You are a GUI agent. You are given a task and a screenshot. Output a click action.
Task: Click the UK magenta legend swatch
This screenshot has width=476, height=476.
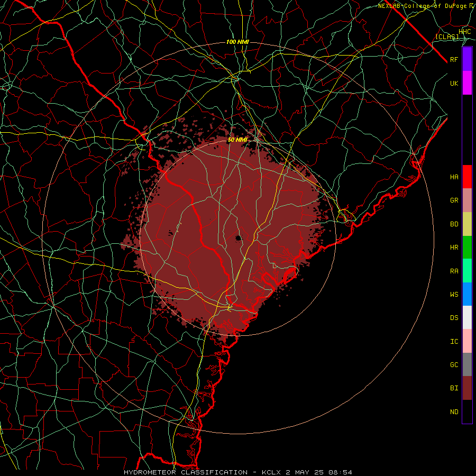pos(467,83)
